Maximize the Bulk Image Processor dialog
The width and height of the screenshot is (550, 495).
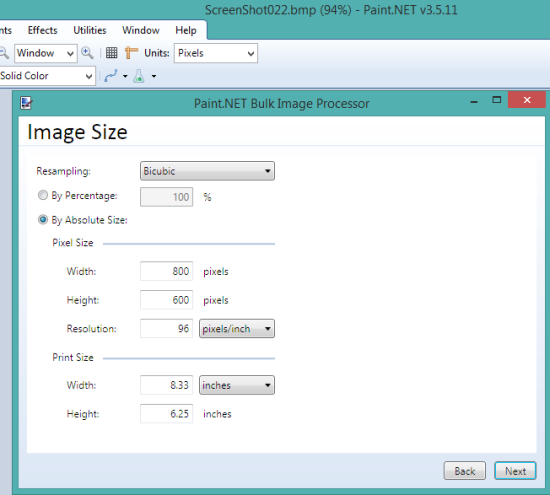pos(496,100)
